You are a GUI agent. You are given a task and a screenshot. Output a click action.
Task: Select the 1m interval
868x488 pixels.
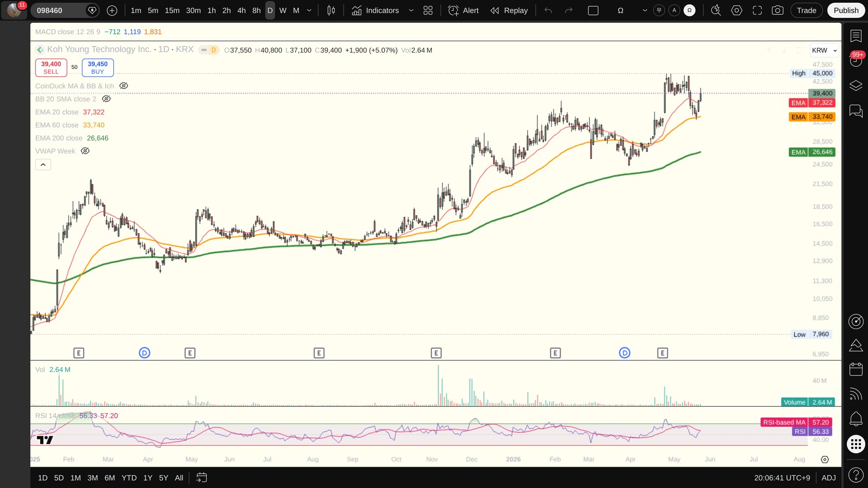(x=136, y=10)
